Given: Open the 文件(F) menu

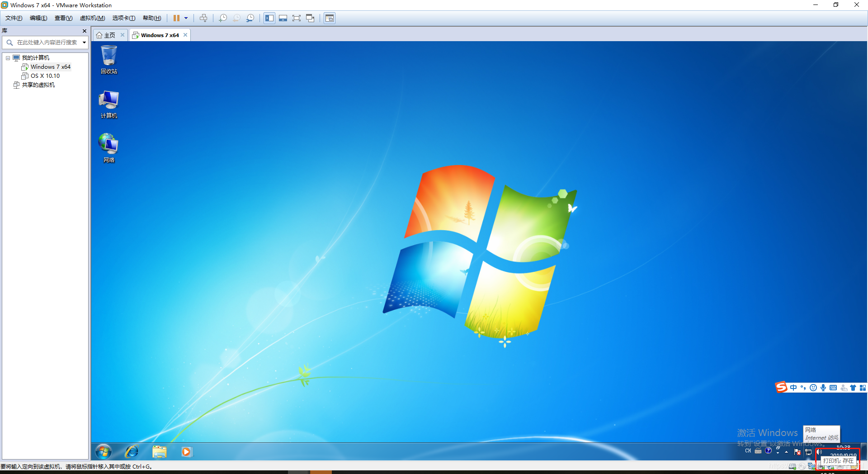Looking at the screenshot, I should point(14,18).
